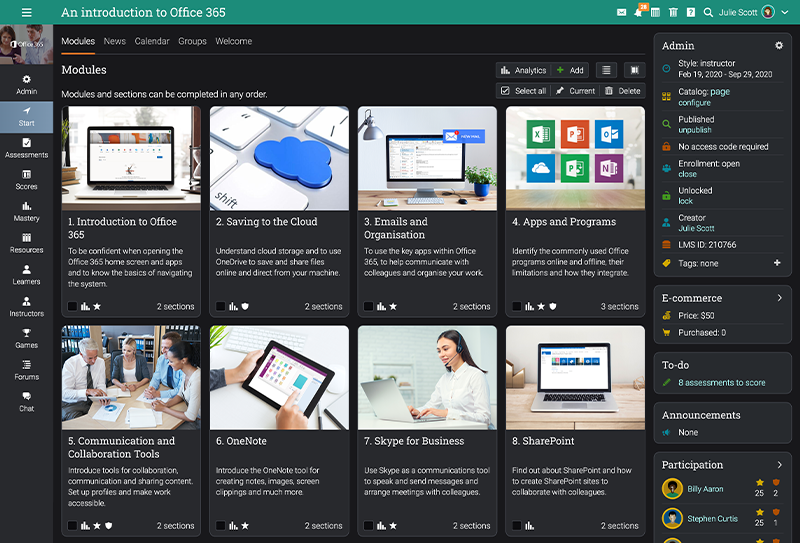Click shield icon on Saving to the Cloud card
Screen dimensions: 800x543
tap(245, 306)
